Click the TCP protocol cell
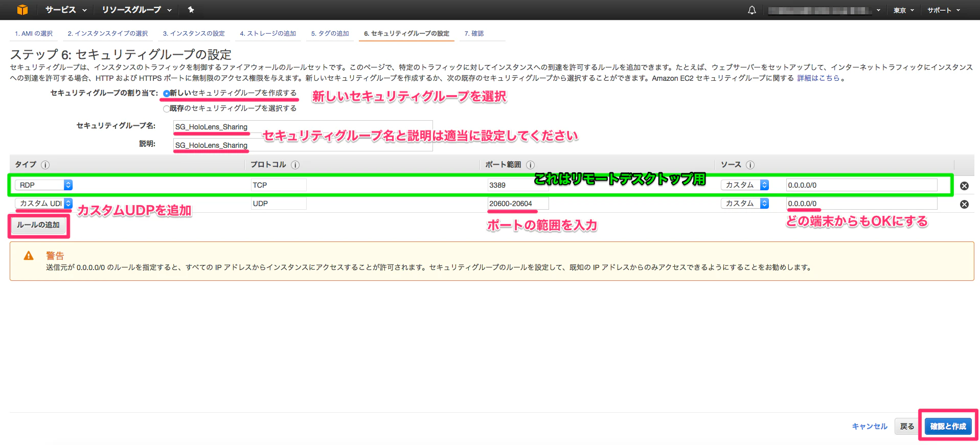 279,185
